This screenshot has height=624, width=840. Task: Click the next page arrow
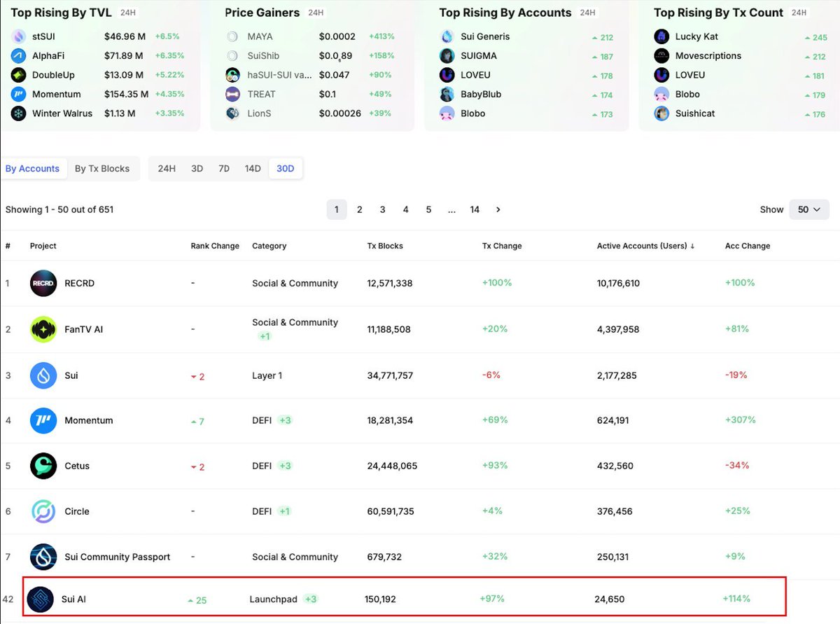(498, 209)
